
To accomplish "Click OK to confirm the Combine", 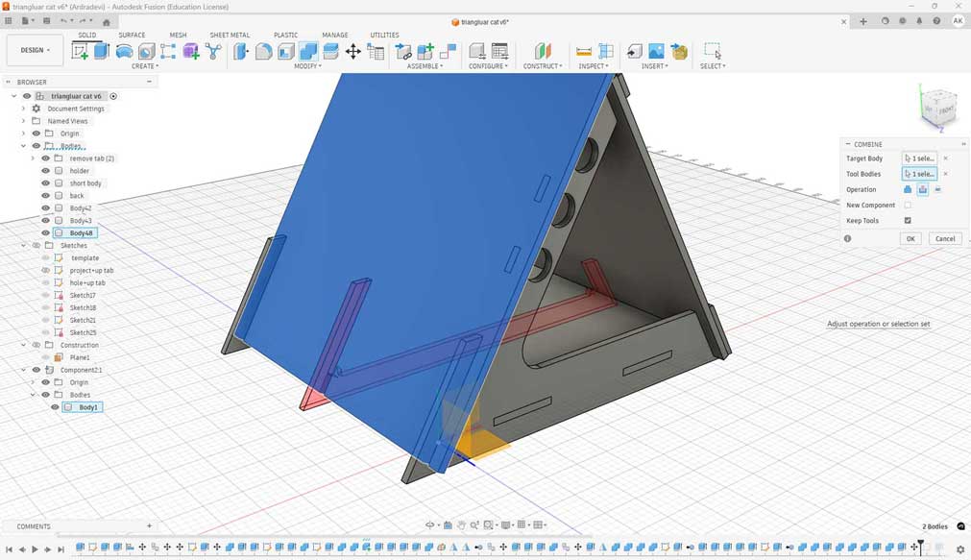I will [910, 238].
